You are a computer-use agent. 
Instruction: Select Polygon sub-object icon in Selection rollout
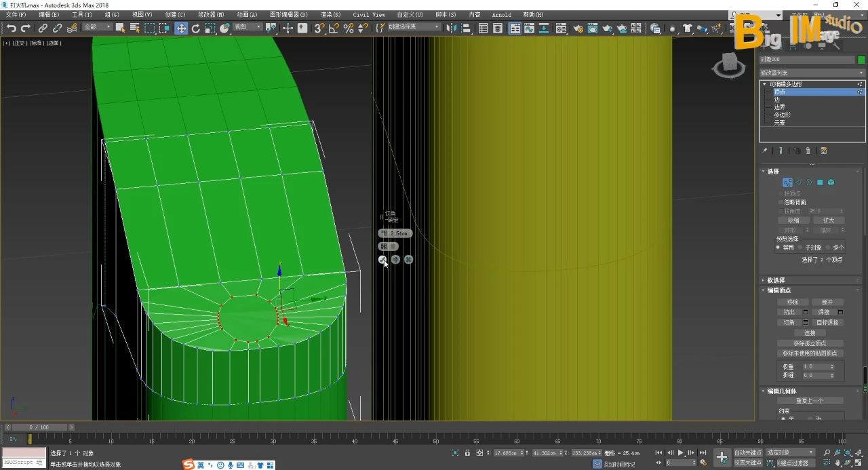click(819, 182)
